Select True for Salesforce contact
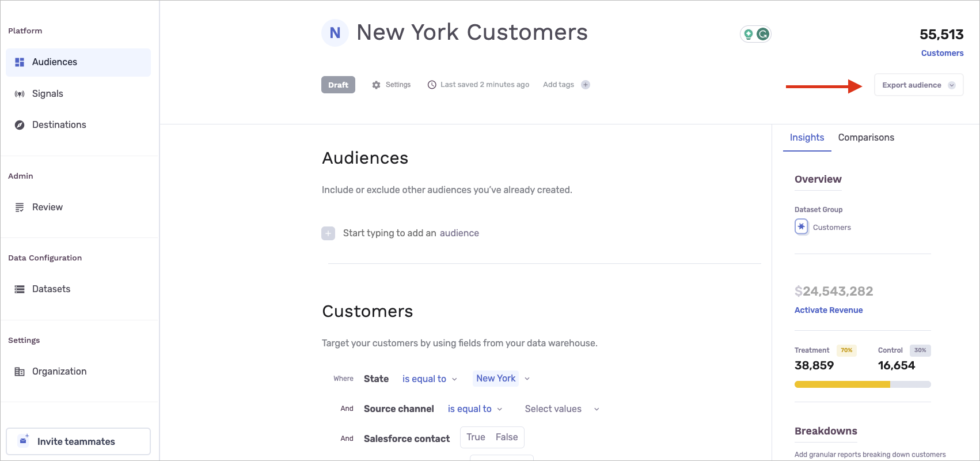The width and height of the screenshot is (980, 461). pos(476,437)
